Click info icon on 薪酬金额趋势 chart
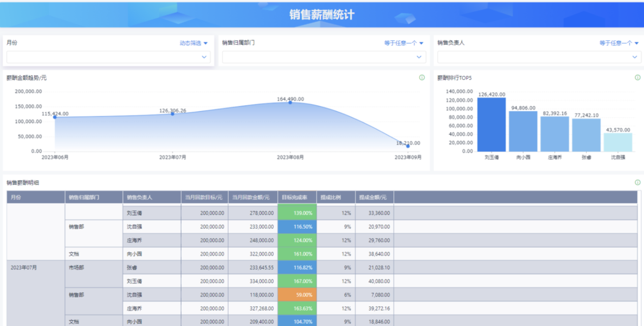The image size is (644, 326). click(x=422, y=77)
